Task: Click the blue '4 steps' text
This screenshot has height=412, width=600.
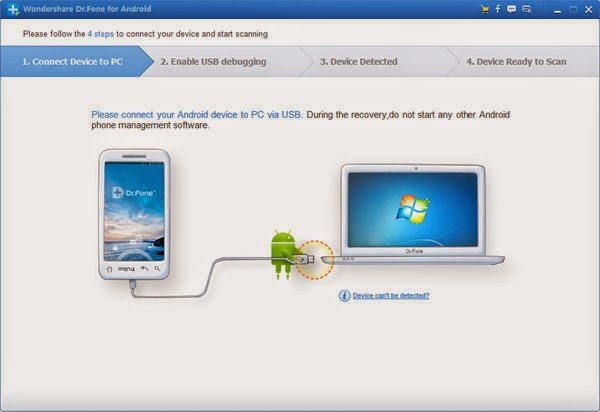Action: [101, 34]
